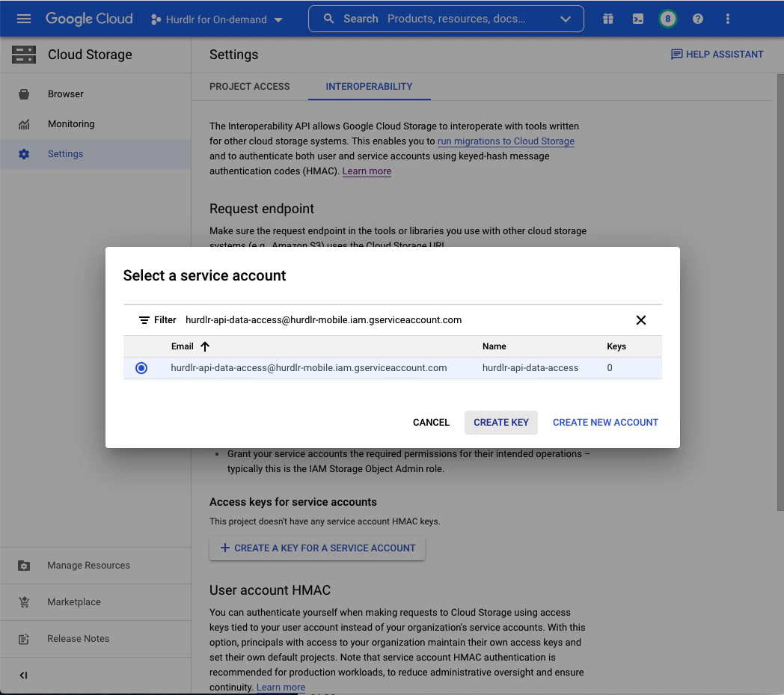The image size is (784, 695).
Task: Open the Learn more link about HMAC
Action: pos(367,171)
